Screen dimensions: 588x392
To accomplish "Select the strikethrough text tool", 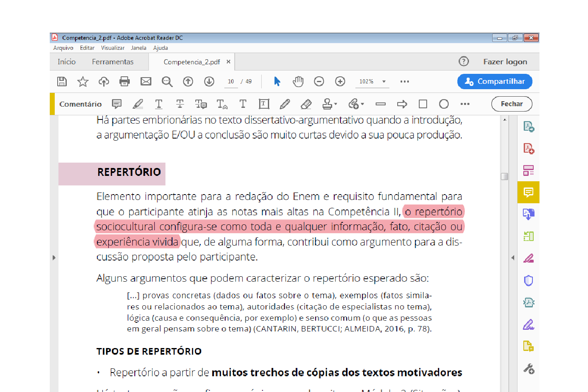I will click(x=180, y=104).
